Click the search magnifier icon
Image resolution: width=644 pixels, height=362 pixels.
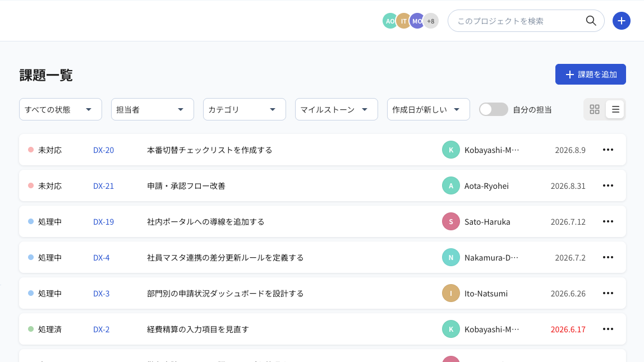[591, 21]
